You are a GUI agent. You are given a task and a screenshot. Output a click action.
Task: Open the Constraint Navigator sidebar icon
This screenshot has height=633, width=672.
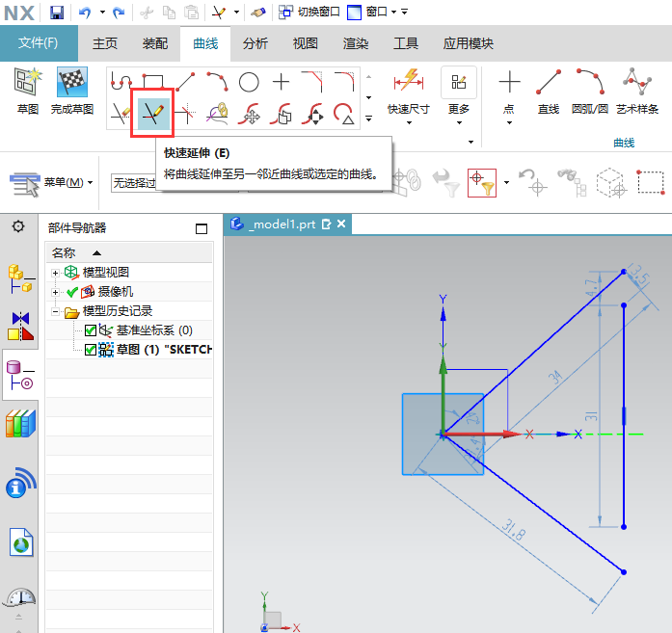21,326
